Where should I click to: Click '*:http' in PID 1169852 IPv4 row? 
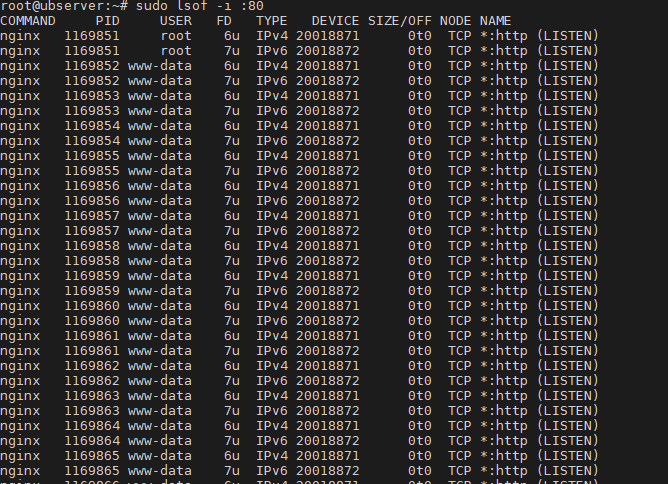coord(504,66)
